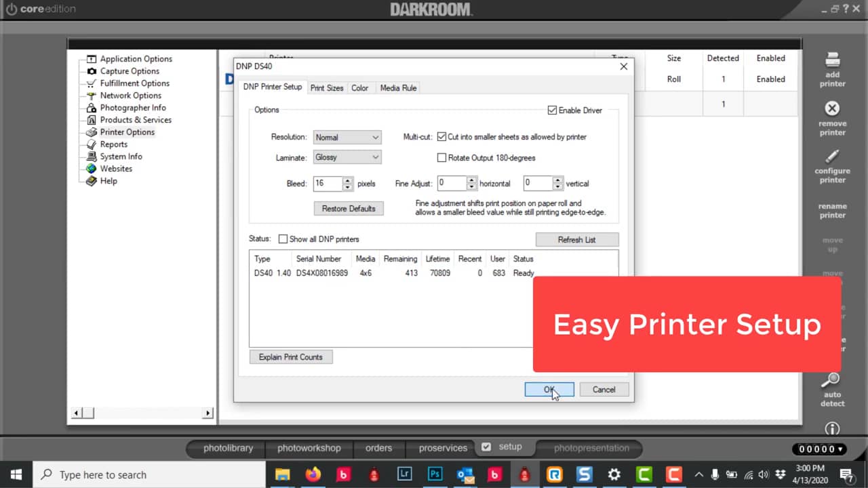The height and width of the screenshot is (488, 868).
Task: Open the Laminate dropdown
Action: point(347,157)
